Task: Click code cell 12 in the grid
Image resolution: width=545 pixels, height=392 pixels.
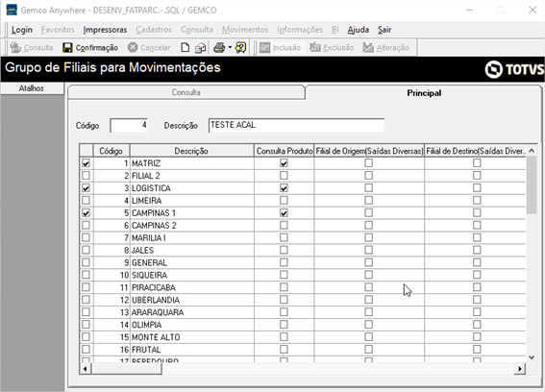Action: 111,300
